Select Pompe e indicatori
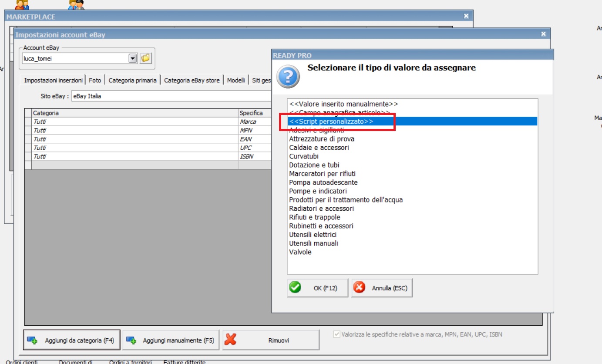 coord(412,191)
